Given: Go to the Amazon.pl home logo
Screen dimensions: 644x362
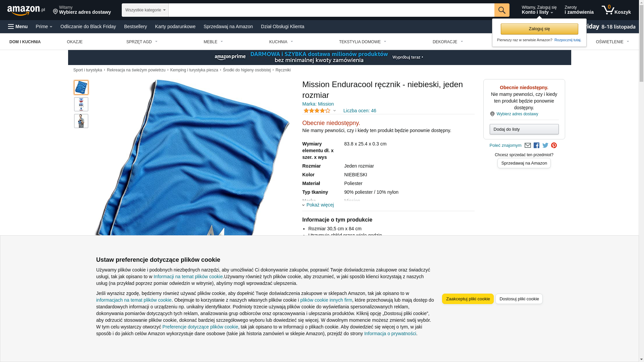Looking at the screenshot, I should (26, 10).
